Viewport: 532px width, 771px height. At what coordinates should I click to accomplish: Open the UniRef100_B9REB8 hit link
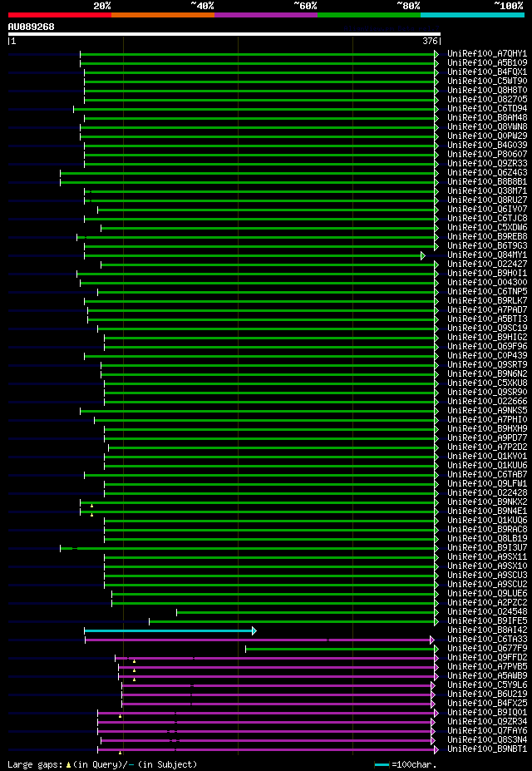(x=487, y=237)
